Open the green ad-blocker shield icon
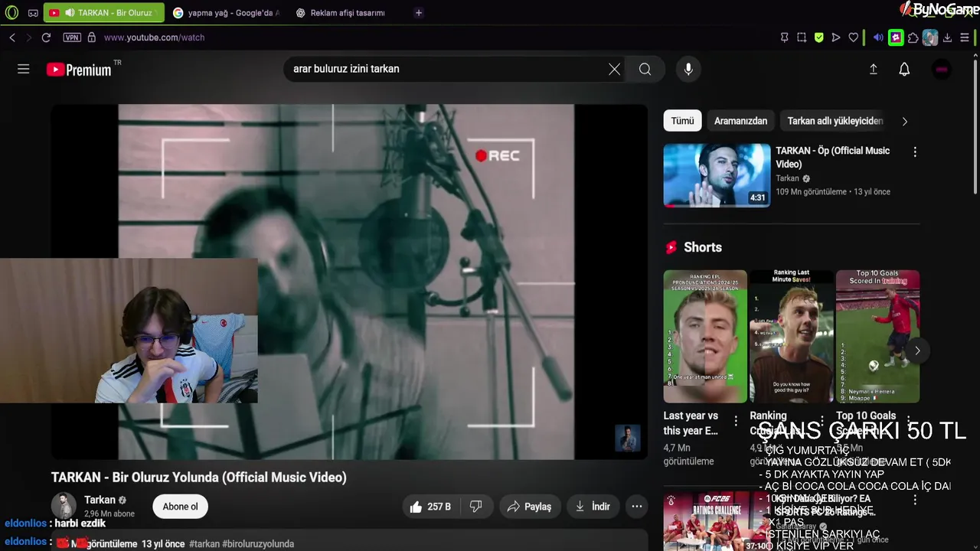 819,37
